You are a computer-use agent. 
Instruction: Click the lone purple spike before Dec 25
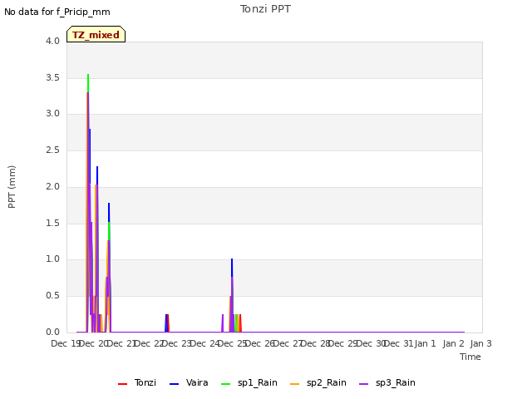(223, 323)
